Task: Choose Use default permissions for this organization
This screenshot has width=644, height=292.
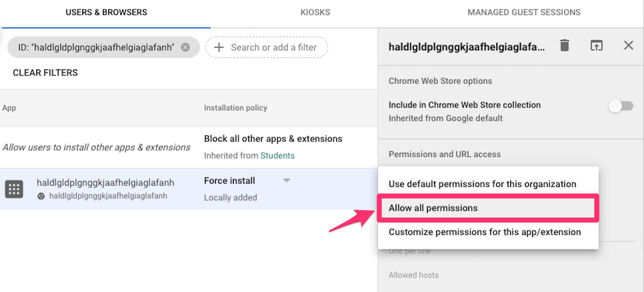Action: pos(447,184)
